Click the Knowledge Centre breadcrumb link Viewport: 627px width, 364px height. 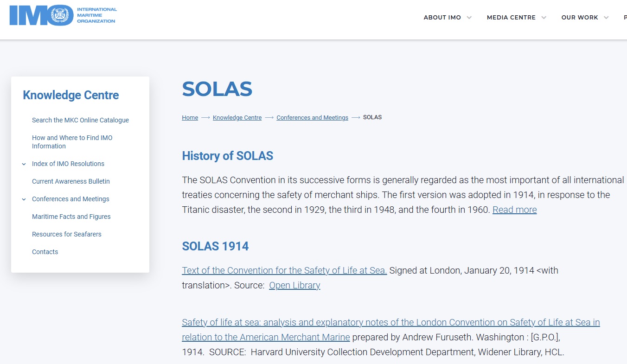point(237,118)
